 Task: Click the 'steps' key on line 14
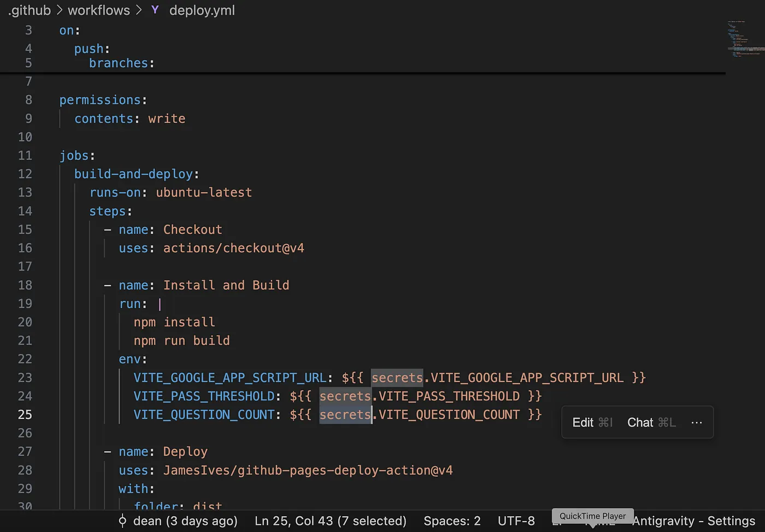point(108,211)
